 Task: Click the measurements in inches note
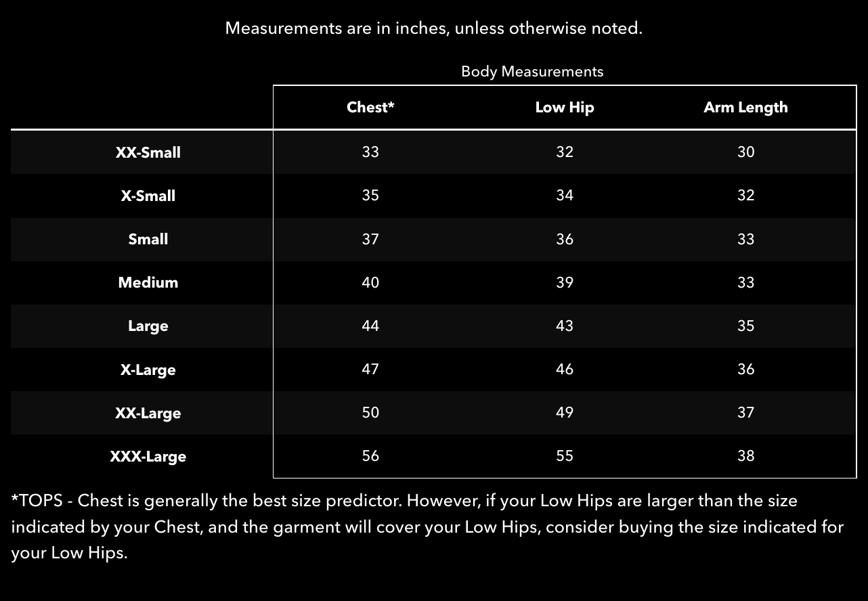433,28
